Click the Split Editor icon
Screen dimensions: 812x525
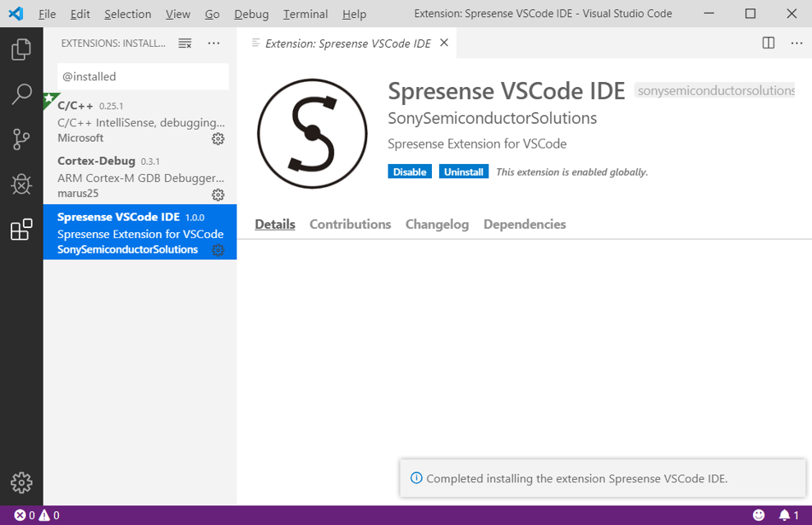click(x=768, y=43)
